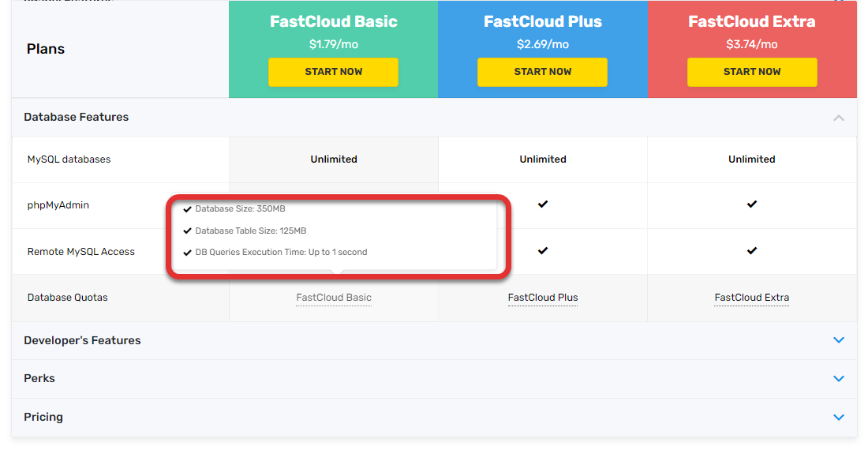Click FastCloud Extra database quotas link
This screenshot has height=450, width=868.
pos(752,298)
